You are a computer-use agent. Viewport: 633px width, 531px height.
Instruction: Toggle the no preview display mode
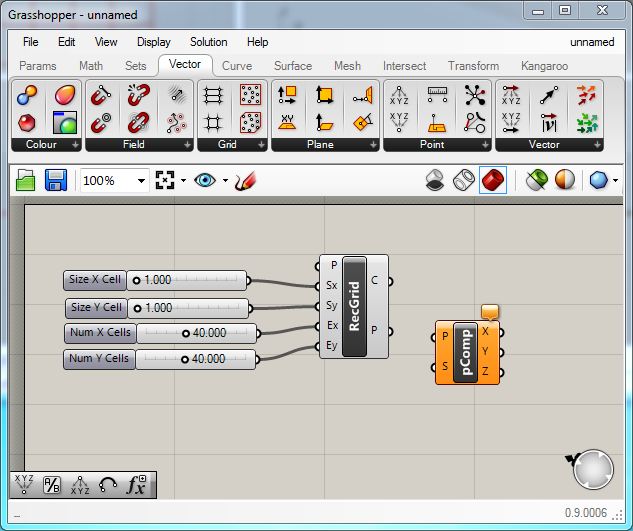[x=435, y=180]
